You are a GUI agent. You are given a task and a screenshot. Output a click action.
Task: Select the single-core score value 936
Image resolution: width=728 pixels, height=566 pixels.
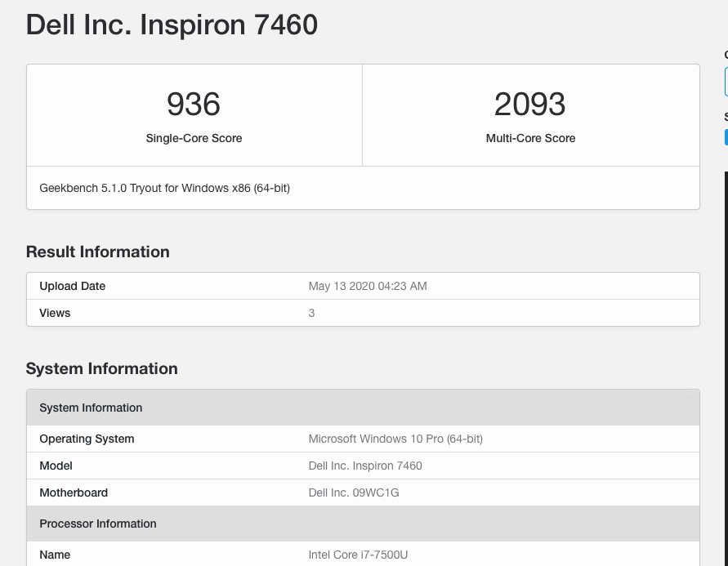[x=193, y=104]
